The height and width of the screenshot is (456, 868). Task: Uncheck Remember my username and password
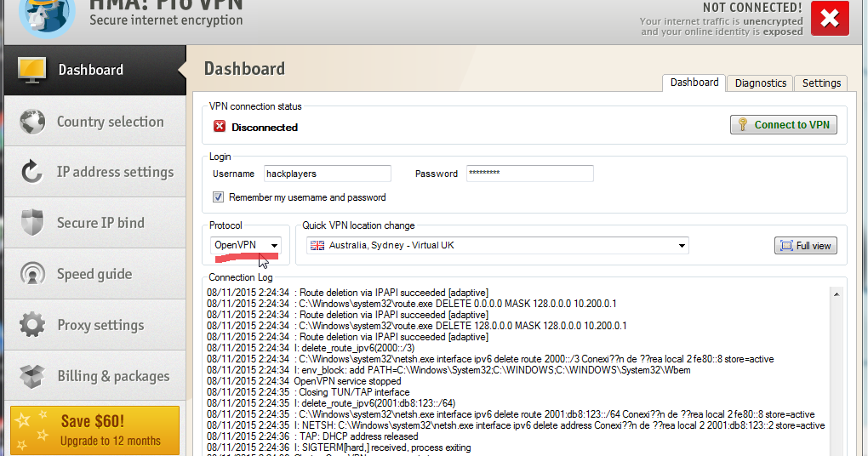(218, 197)
